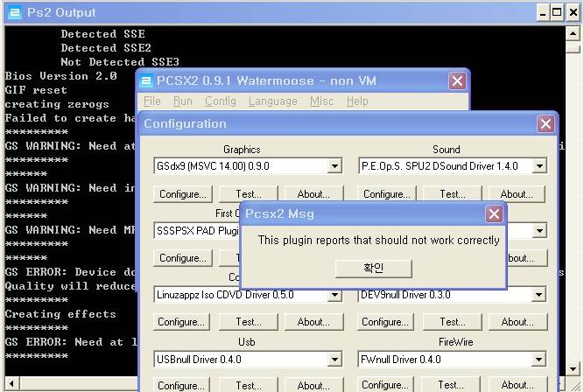Close the Pcsx2 Msg dialog
This screenshot has height=392, width=584.
click(494, 214)
